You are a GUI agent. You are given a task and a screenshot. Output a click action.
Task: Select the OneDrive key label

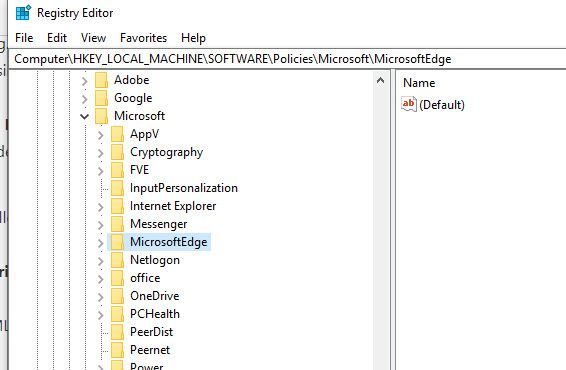(x=154, y=296)
